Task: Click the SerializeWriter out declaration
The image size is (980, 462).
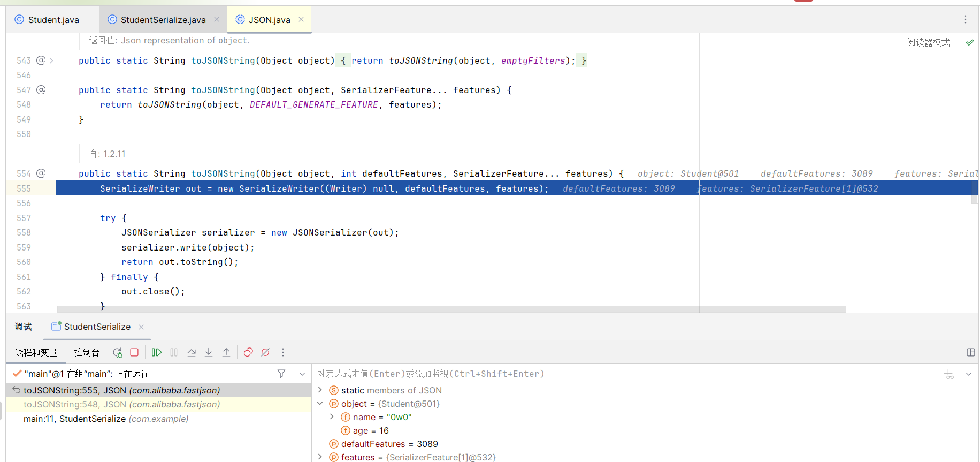Action: coord(151,188)
